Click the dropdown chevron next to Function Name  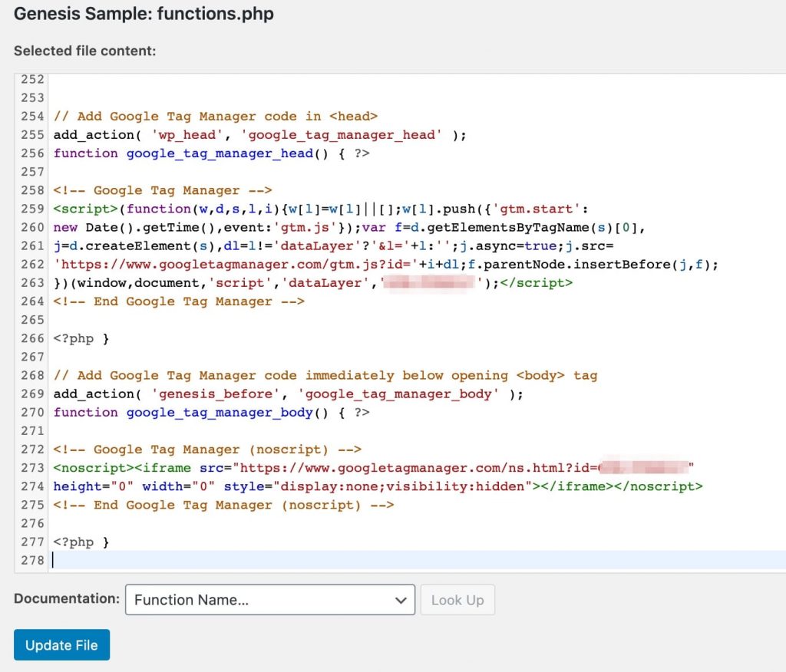point(400,600)
